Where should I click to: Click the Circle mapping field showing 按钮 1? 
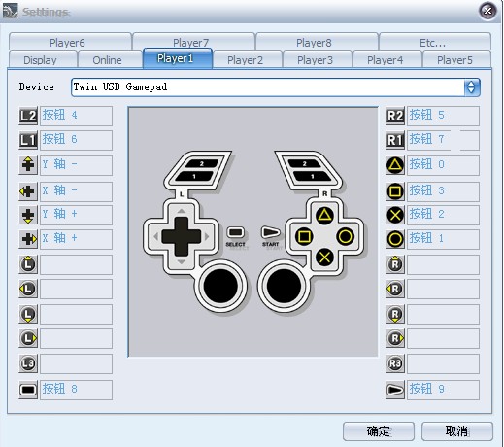[x=443, y=239]
